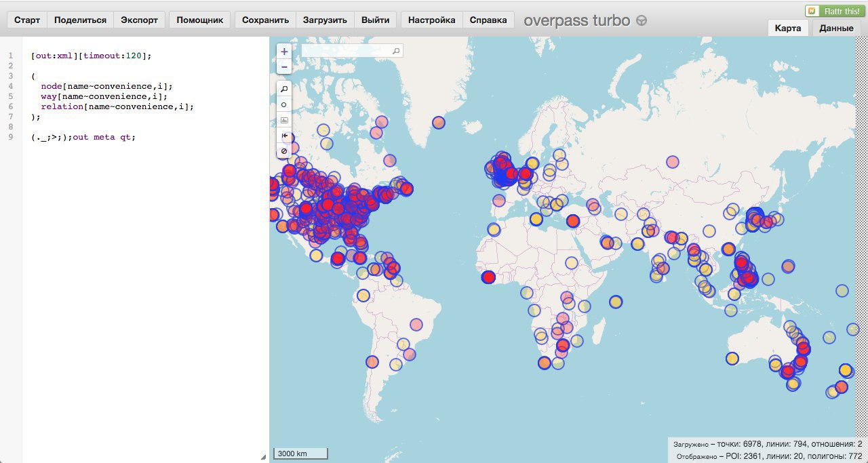
Task: Switch to the Данные tab
Action: point(836,28)
